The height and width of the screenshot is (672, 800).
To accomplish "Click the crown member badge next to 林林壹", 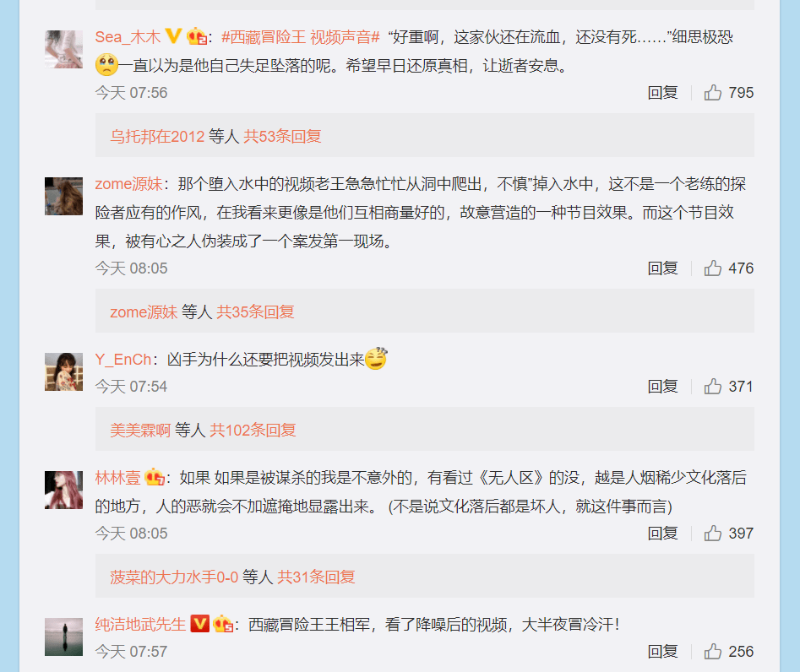I will point(154,477).
